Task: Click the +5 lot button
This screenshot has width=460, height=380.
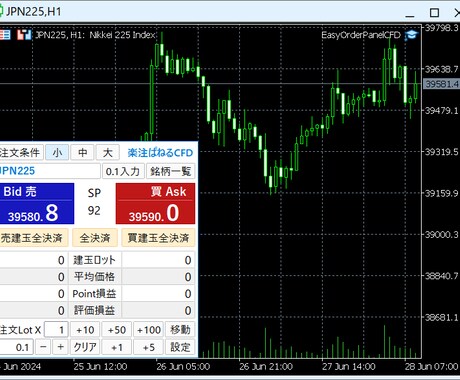Action: (x=149, y=347)
